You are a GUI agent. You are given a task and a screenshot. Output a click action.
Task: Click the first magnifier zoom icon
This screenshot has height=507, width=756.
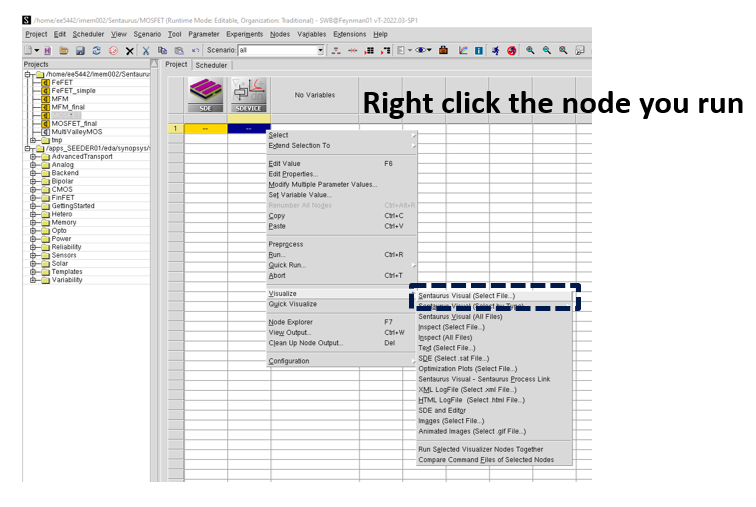pyautogui.click(x=530, y=50)
